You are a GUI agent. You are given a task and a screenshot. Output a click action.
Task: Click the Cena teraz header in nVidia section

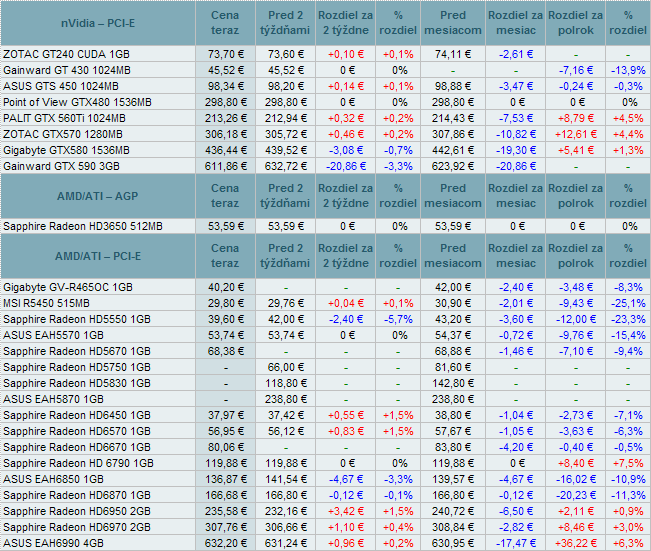[x=226, y=22]
